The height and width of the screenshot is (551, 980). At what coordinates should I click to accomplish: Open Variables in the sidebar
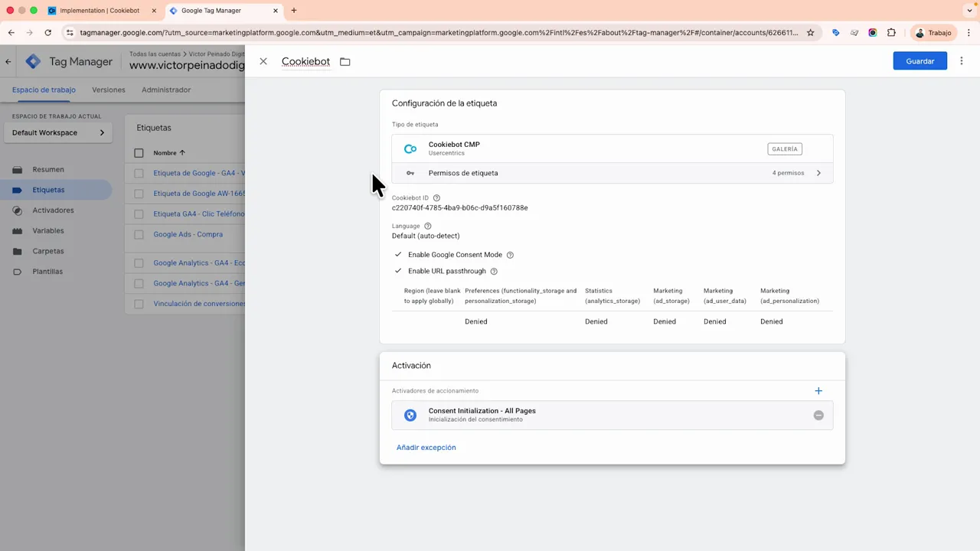[47, 230]
